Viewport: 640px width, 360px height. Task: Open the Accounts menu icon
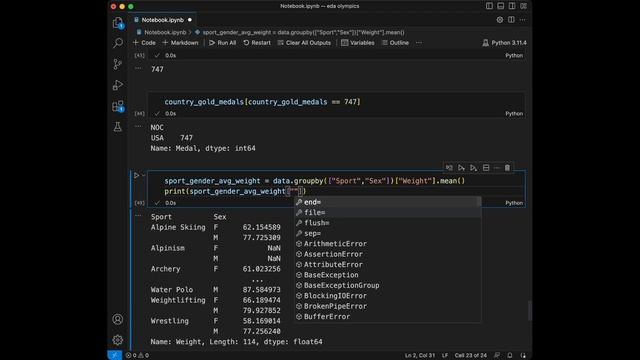[x=118, y=319]
